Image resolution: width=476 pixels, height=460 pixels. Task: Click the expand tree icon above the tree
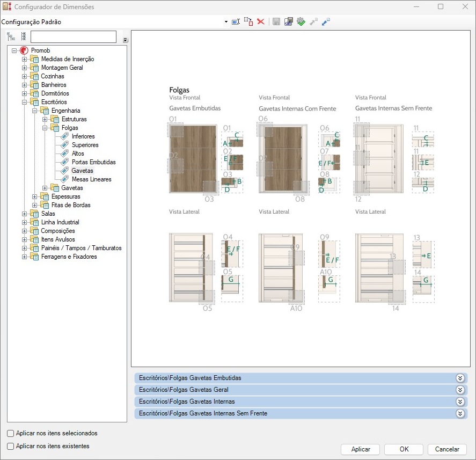coord(11,36)
